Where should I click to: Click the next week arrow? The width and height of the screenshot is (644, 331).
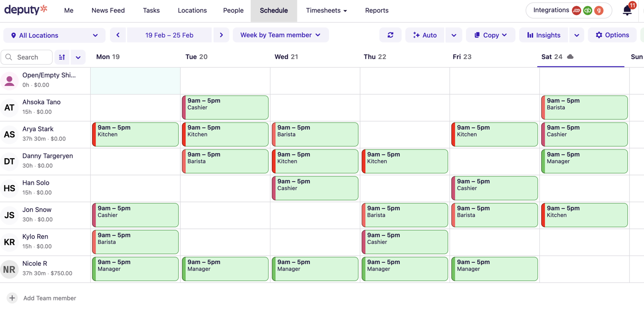click(x=221, y=35)
